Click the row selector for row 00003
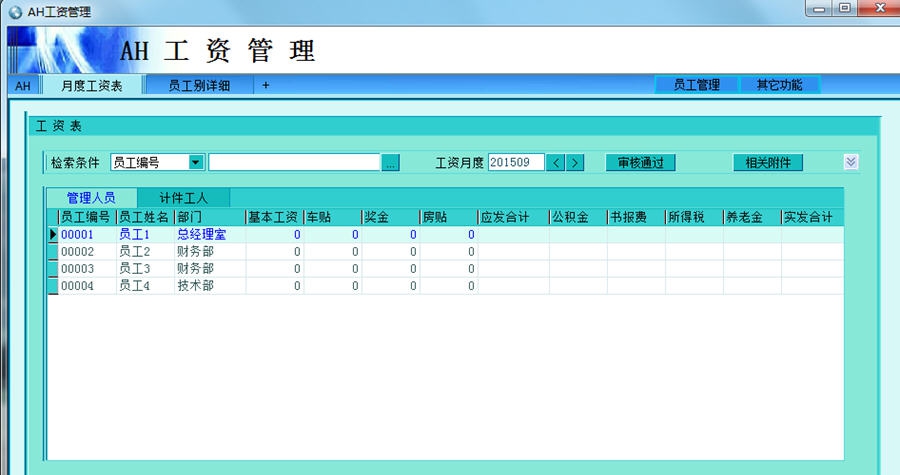Image resolution: width=900 pixels, height=475 pixels. click(53, 268)
